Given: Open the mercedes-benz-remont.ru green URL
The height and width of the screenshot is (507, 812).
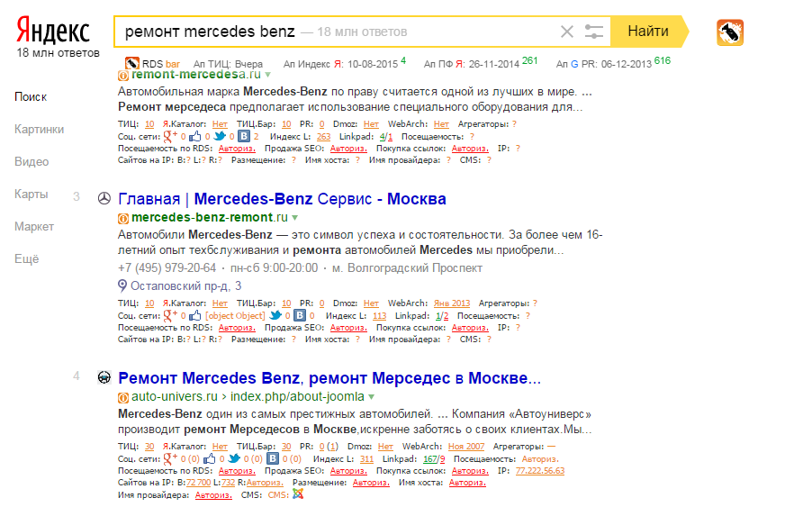Looking at the screenshot, I should click(210, 218).
